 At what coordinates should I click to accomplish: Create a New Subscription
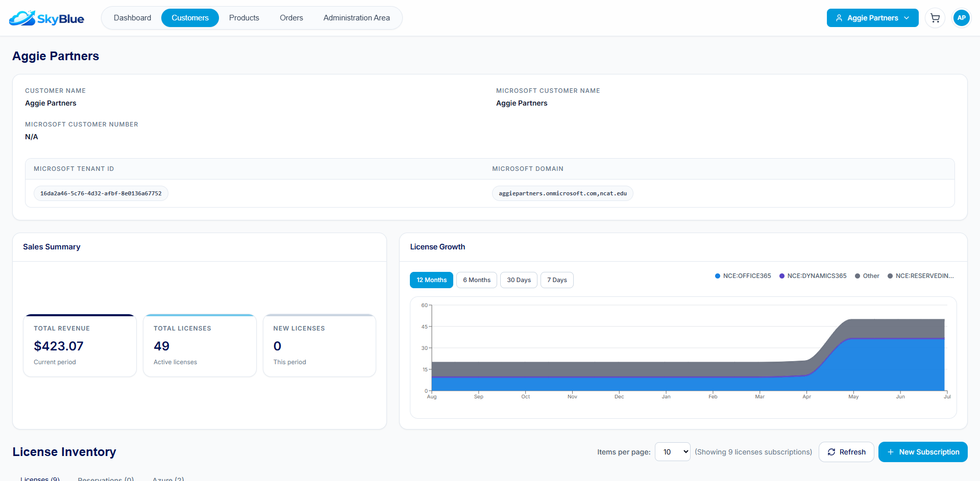[923, 452]
